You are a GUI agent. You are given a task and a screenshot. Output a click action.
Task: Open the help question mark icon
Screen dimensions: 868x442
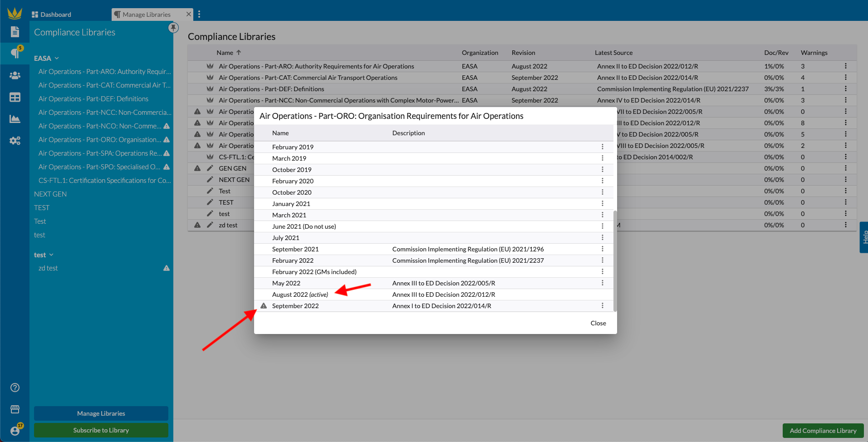15,388
